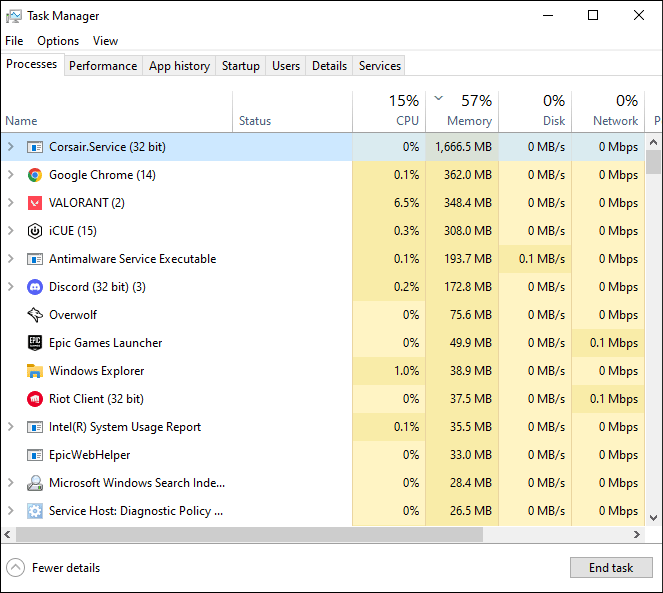Select the Processes tab
The image size is (663, 593).
(32, 64)
